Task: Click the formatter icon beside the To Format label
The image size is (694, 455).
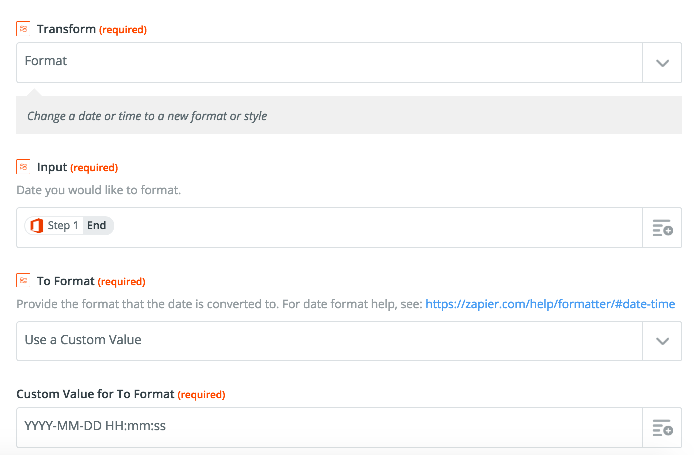Action: click(x=23, y=281)
